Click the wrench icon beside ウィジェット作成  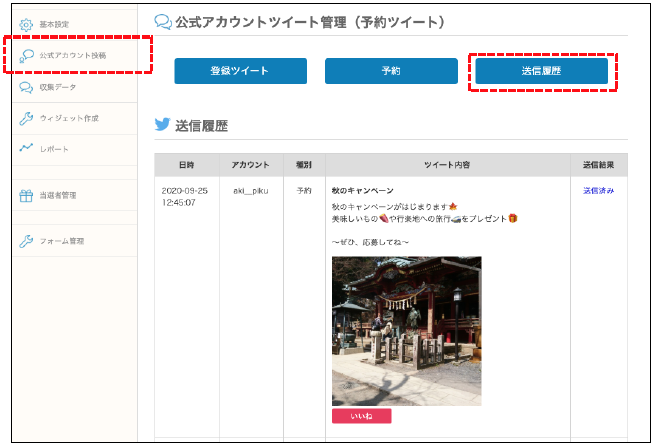[26, 119]
